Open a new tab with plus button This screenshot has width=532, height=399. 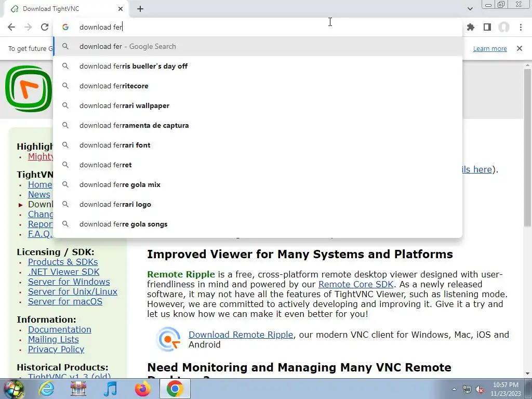point(140,9)
